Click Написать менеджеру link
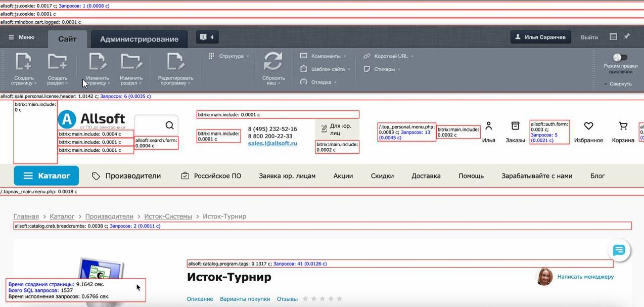 point(585,277)
